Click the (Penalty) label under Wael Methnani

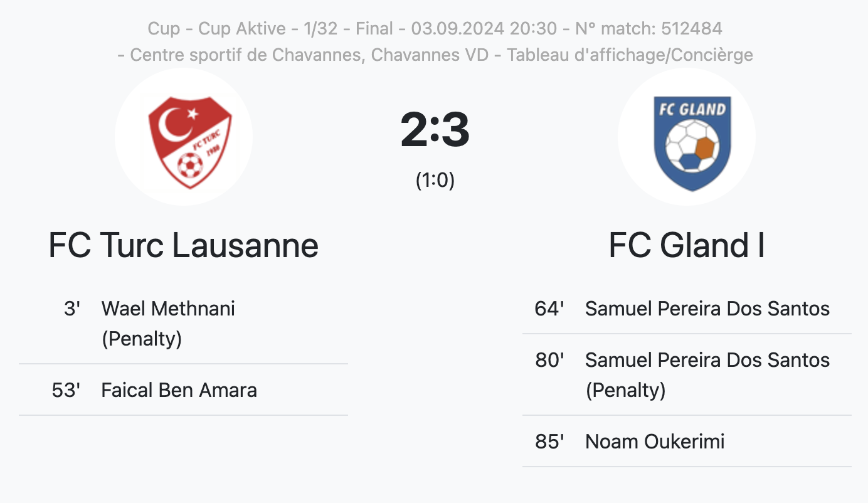(142, 339)
